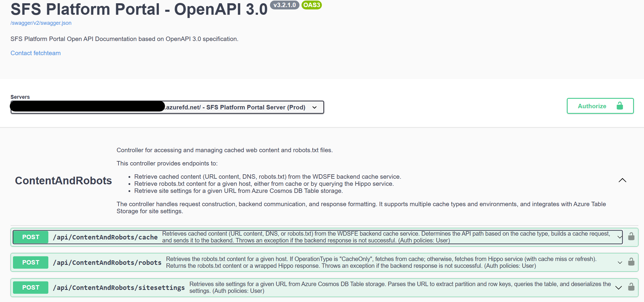Open the /swagger/v2/swagger.json link
Viewport: 644px width, 302px height.
pos(41,23)
